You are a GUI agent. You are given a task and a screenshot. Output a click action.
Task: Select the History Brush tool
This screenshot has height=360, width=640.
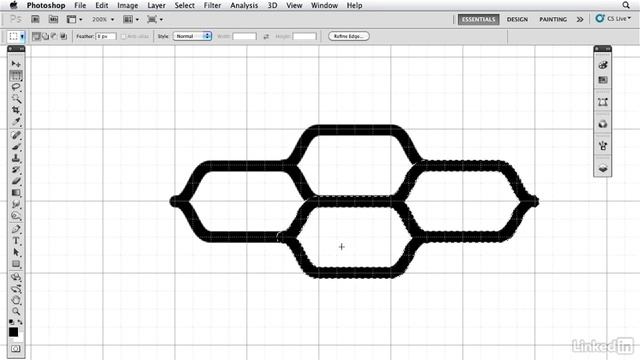(16, 169)
